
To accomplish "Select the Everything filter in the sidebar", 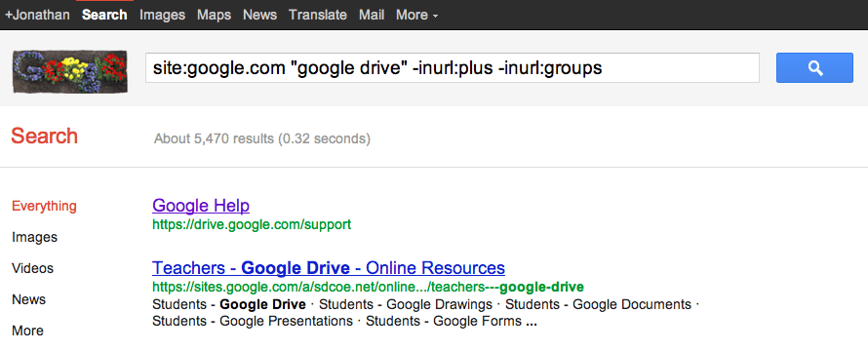I will 44,206.
